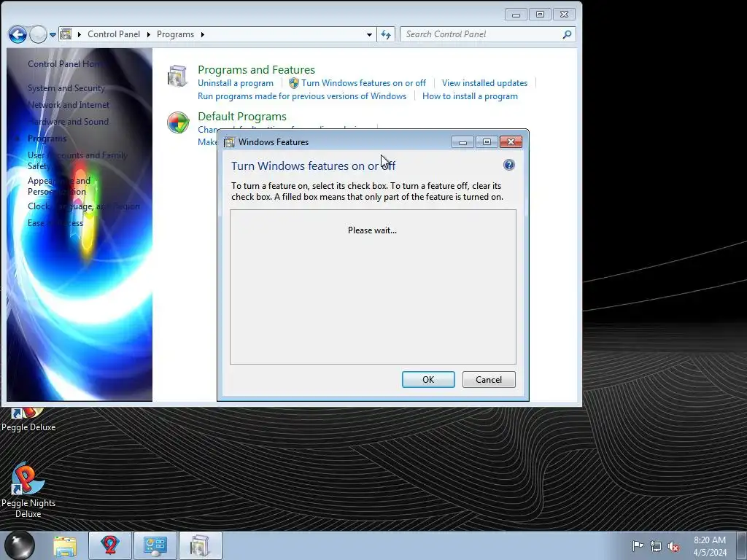Click How to install a program link
Viewport: 747px width, 560px height.
[470, 96]
